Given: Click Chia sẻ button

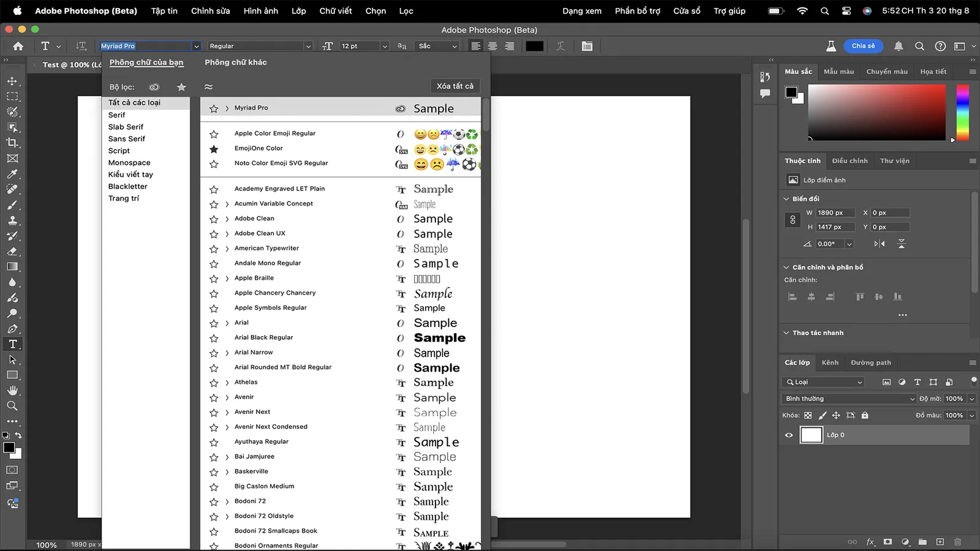Looking at the screenshot, I should (x=864, y=46).
